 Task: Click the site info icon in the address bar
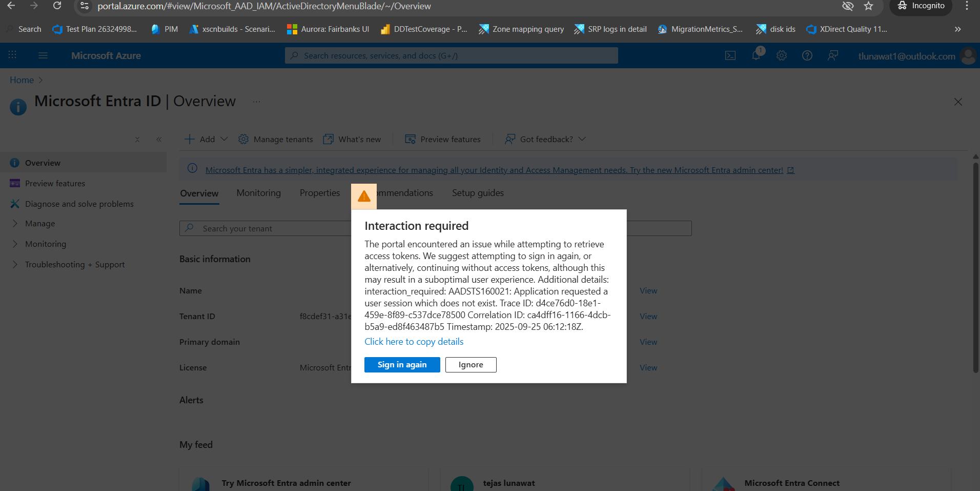(x=85, y=6)
